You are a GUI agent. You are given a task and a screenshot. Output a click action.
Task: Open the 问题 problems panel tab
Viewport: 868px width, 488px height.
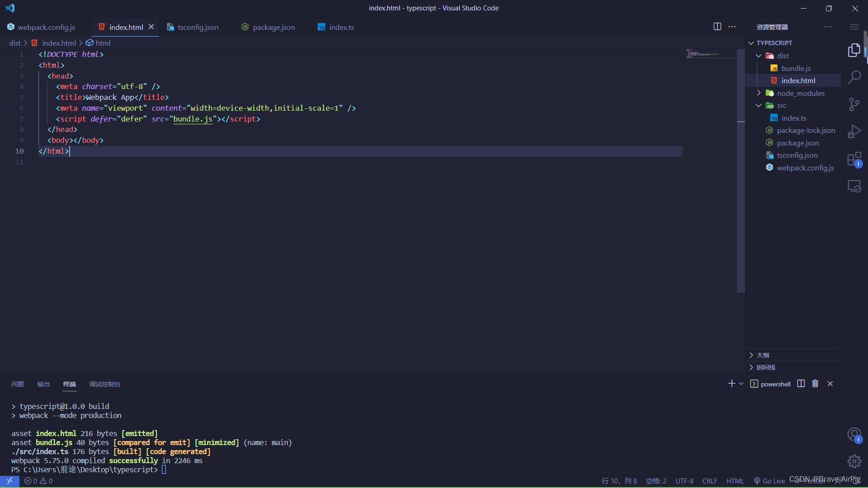coord(18,384)
